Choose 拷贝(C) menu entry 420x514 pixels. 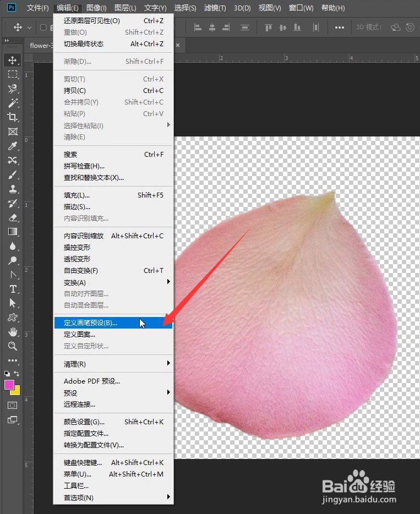coord(113,90)
